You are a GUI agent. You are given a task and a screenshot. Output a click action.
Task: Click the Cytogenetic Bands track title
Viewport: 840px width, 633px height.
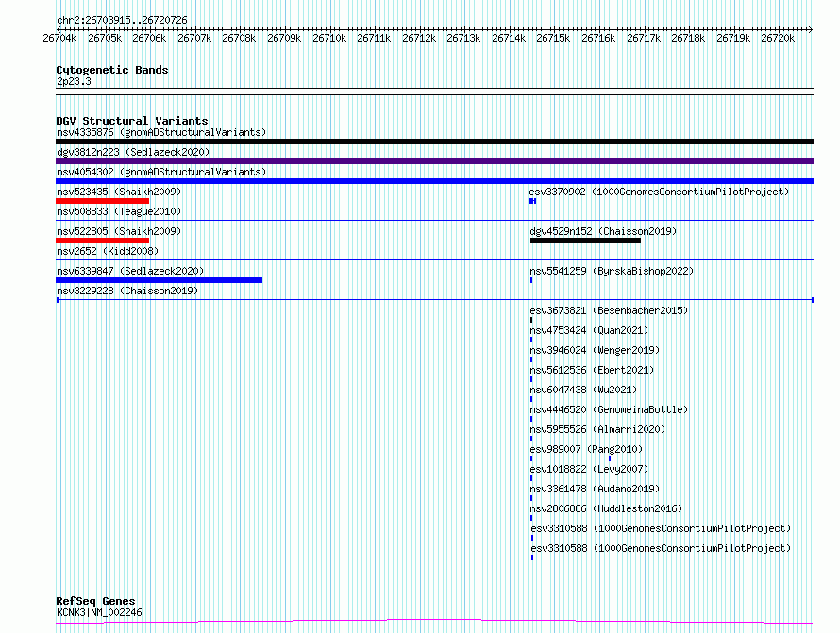pos(112,70)
